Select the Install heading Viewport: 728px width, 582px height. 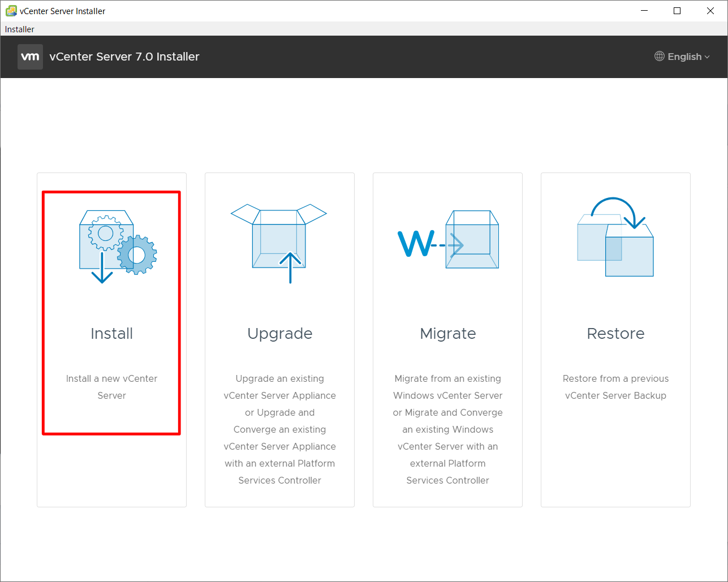coord(111,333)
